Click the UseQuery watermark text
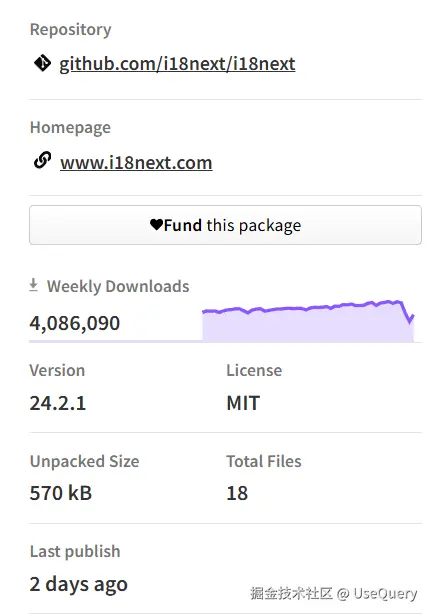The width and height of the screenshot is (432, 616). pyautogui.click(x=385, y=594)
